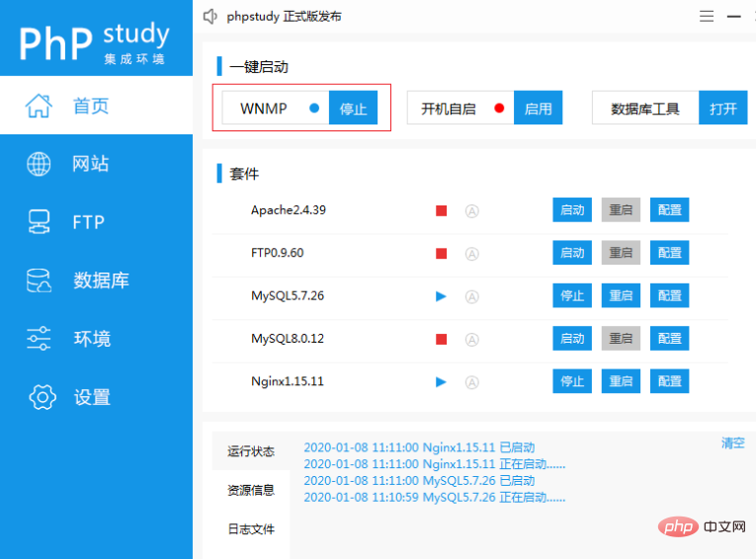Go to the 网站 websites section
756x559 pixels.
(96, 164)
